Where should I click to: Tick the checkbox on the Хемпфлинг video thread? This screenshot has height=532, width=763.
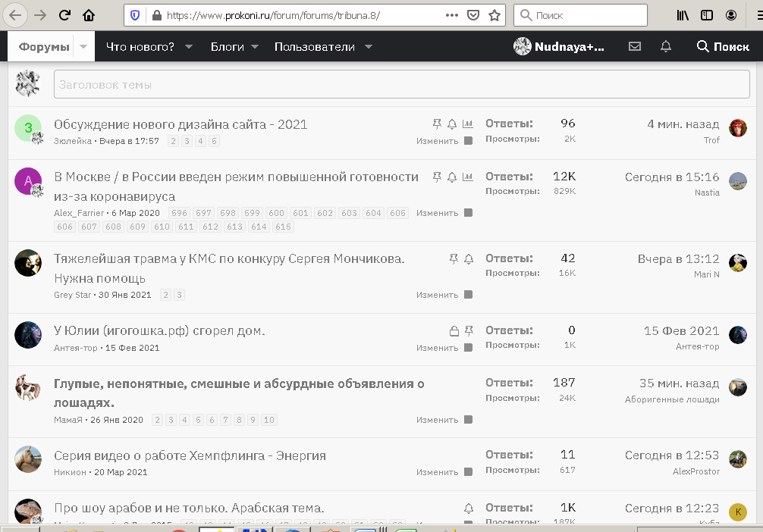click(469, 471)
